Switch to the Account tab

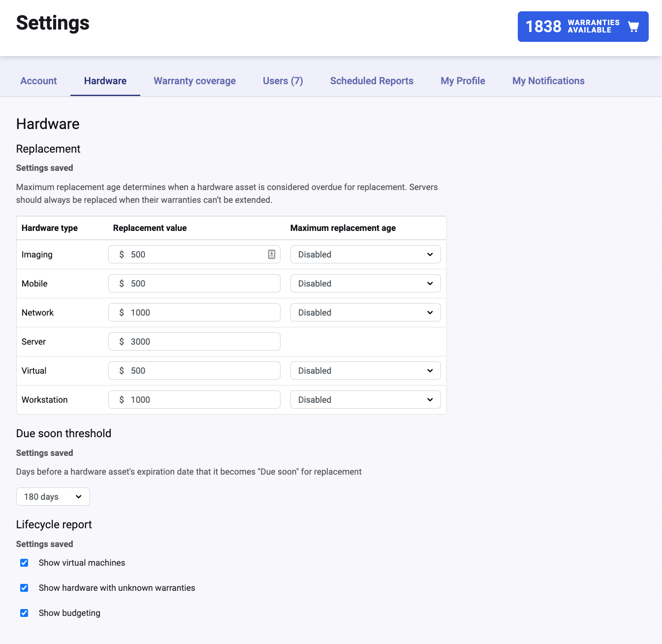coord(38,81)
